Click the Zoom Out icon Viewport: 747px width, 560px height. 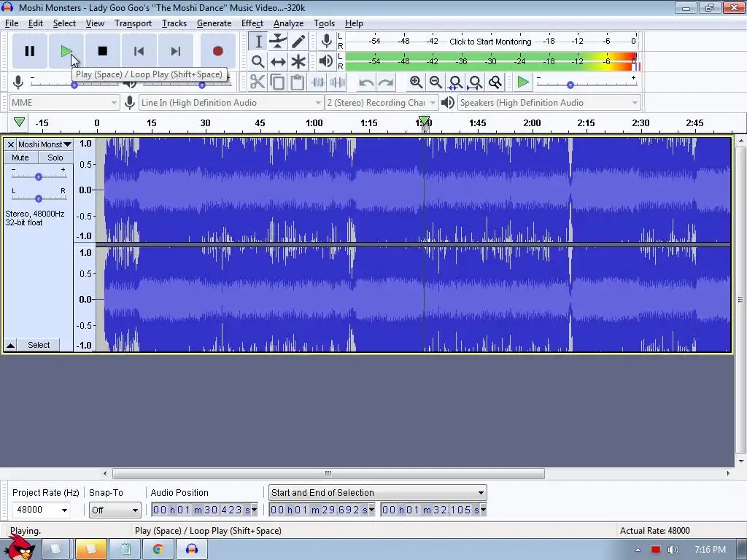pyautogui.click(x=436, y=82)
